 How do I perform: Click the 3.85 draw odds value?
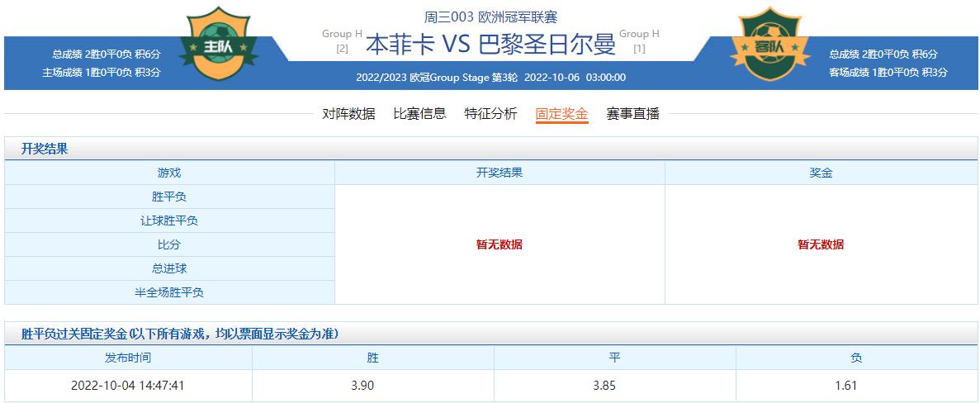click(604, 386)
